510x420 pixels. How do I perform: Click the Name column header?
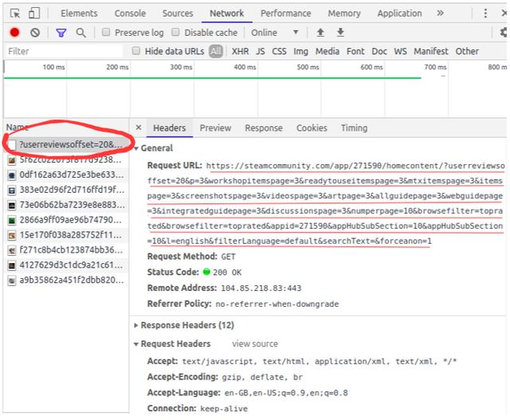[17, 127]
